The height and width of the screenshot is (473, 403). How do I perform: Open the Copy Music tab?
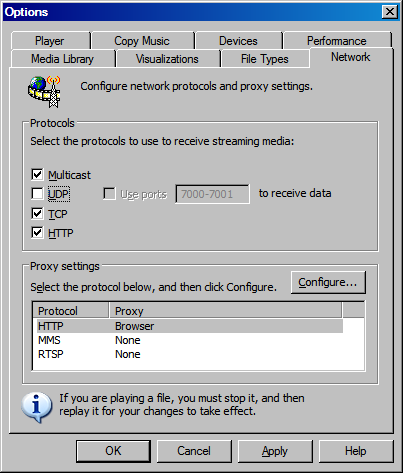pos(142,41)
